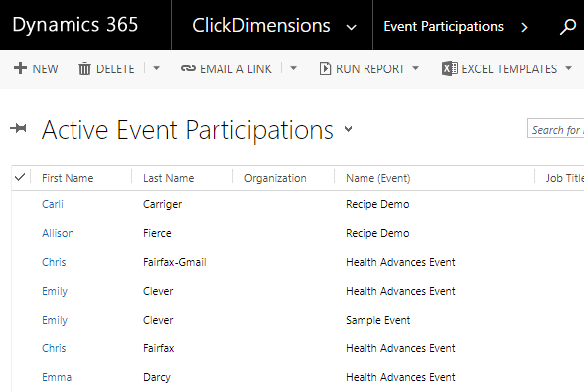Click the RUN REPORT document icon
Image resolution: width=584 pixels, height=392 pixels.
[325, 68]
